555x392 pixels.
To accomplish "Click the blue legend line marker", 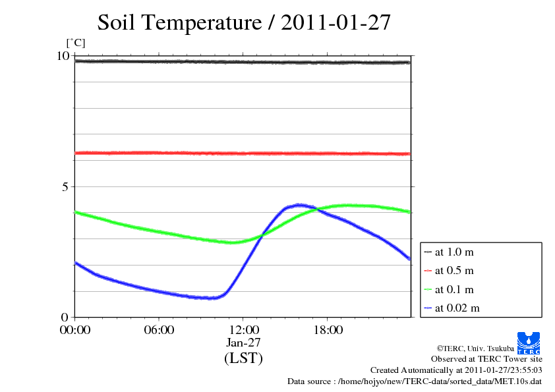I will tap(428, 308).
